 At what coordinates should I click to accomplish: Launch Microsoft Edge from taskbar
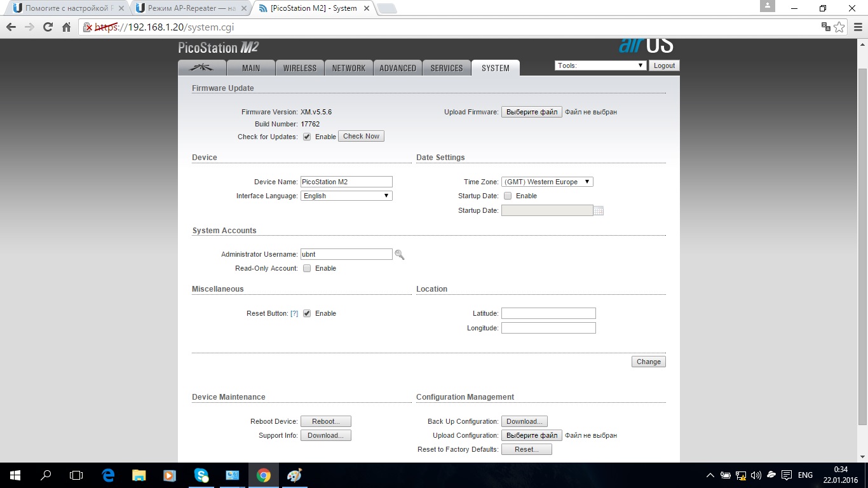(108, 475)
